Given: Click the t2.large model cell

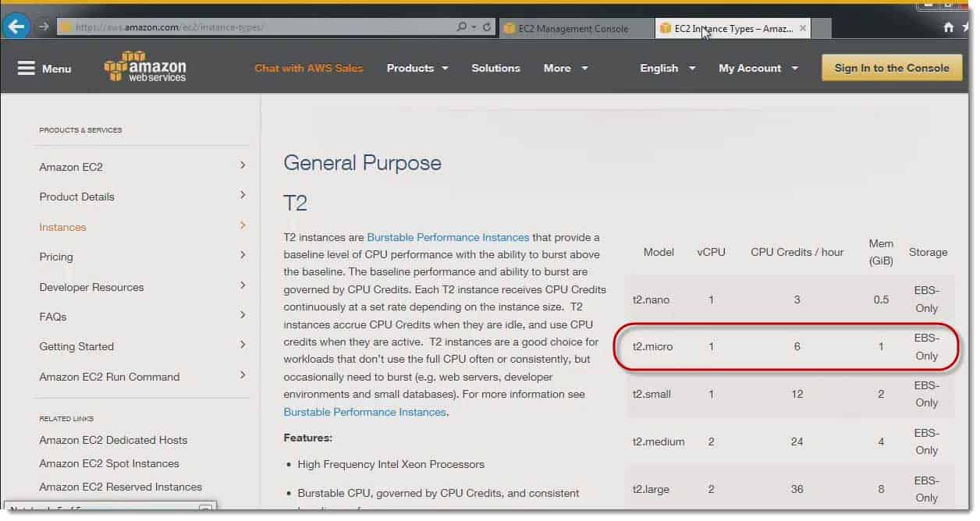Looking at the screenshot, I should pyautogui.click(x=651, y=489).
